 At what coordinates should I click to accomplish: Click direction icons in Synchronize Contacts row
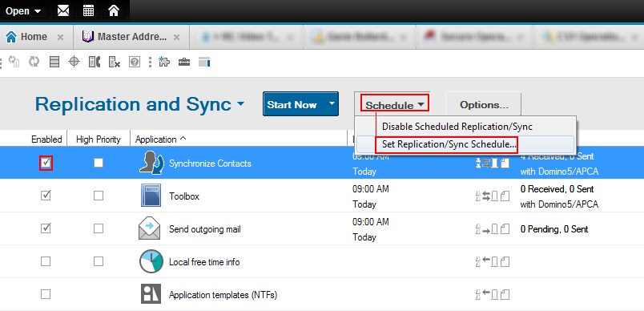coord(493,163)
